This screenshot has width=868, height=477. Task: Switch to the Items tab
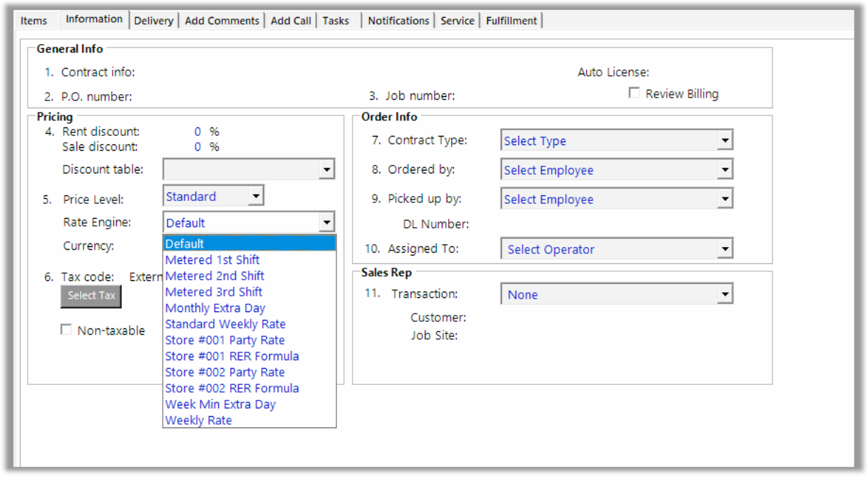pyautogui.click(x=33, y=21)
